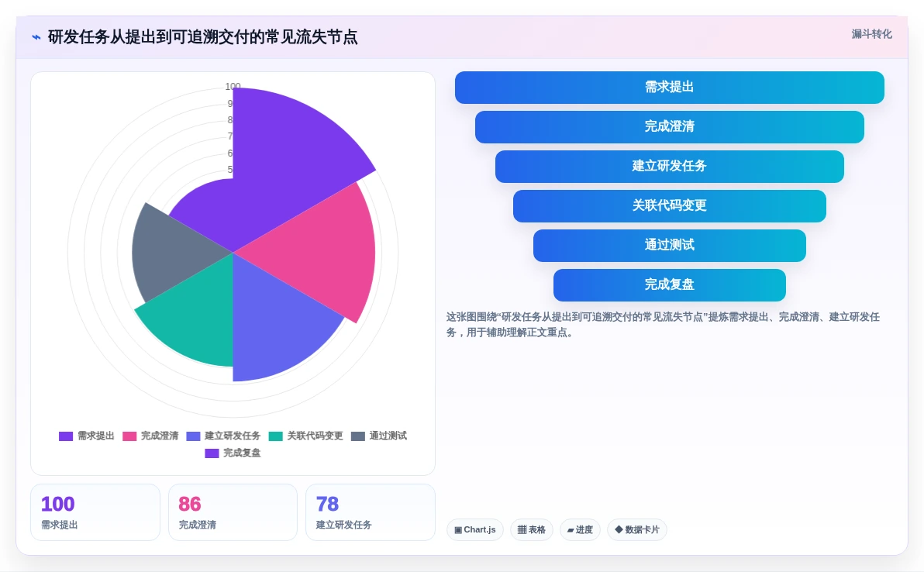Toggle the 完成澄清 pink legend swatch
Image resolution: width=924 pixels, height=572 pixels.
pyautogui.click(x=129, y=436)
